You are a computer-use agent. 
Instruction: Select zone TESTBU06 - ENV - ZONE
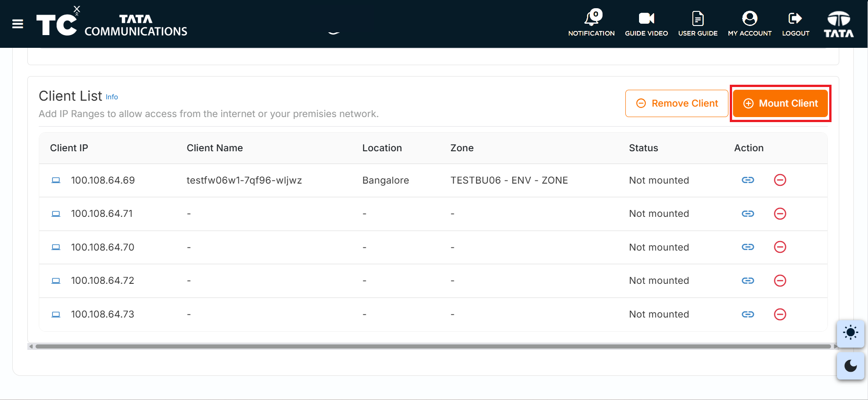509,180
